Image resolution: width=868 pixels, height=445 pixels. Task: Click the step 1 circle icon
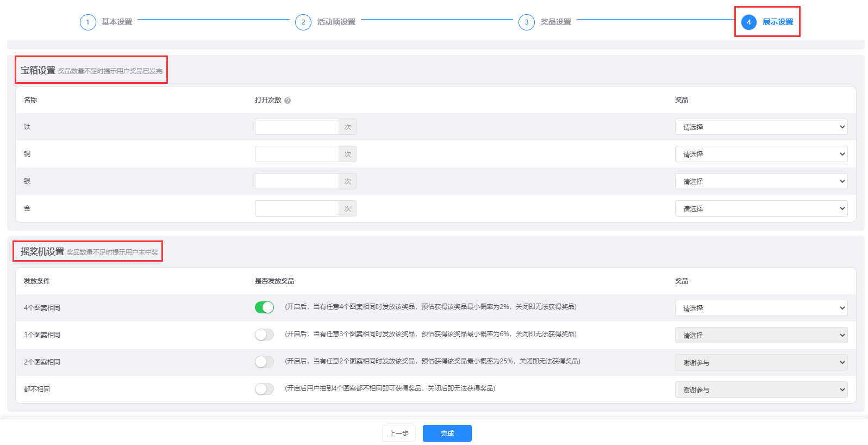click(x=88, y=22)
